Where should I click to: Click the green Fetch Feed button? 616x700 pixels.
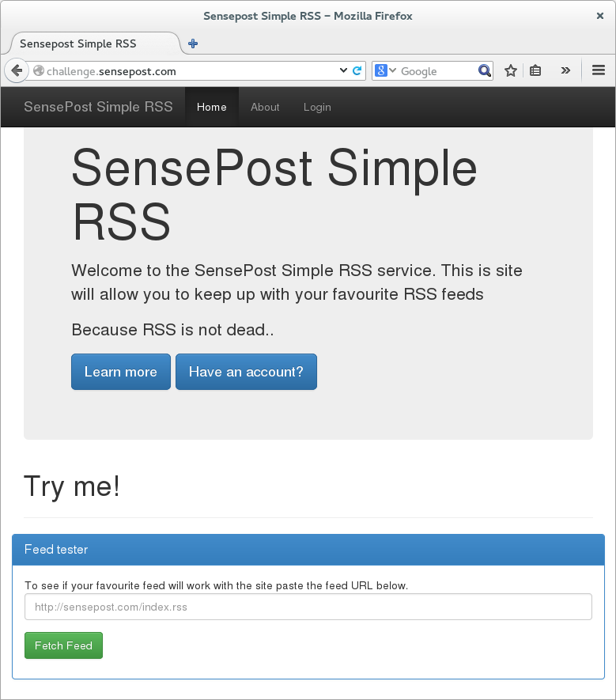(63, 645)
